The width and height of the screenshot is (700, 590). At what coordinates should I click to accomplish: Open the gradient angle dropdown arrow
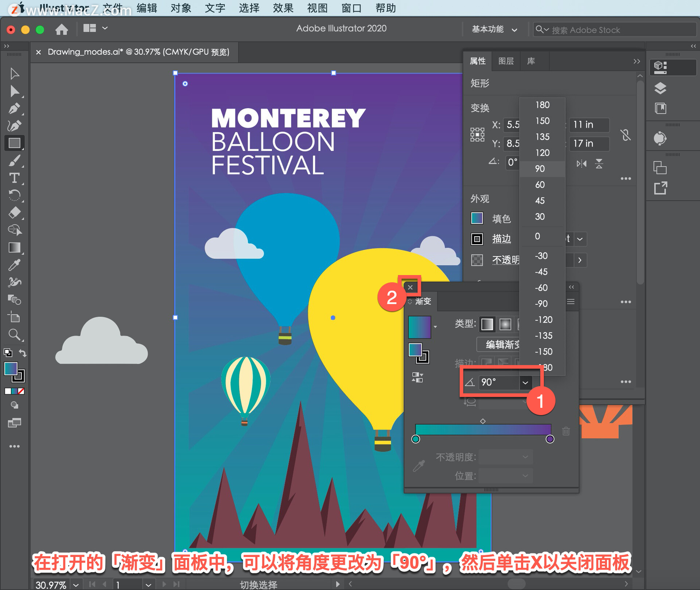525,383
